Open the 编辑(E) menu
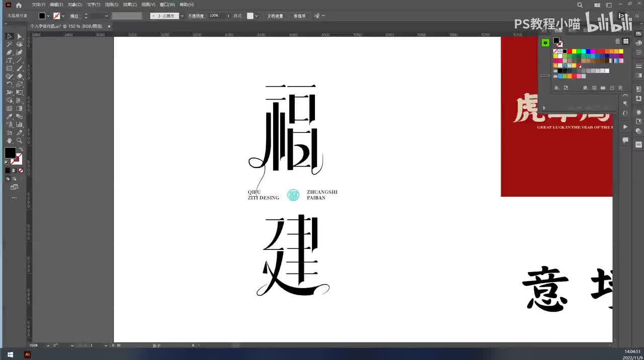The height and width of the screenshot is (360, 644). tap(56, 5)
